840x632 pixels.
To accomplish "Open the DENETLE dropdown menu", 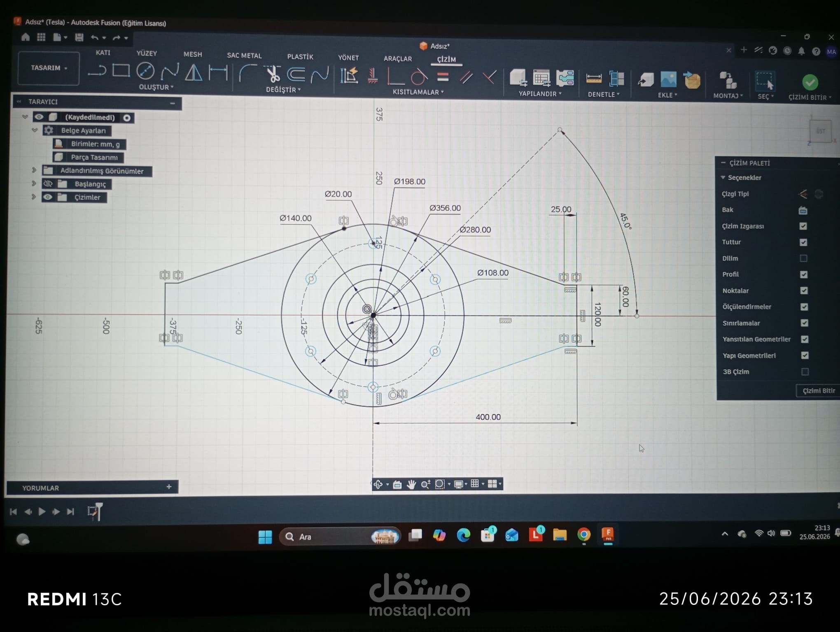I will click(x=604, y=95).
